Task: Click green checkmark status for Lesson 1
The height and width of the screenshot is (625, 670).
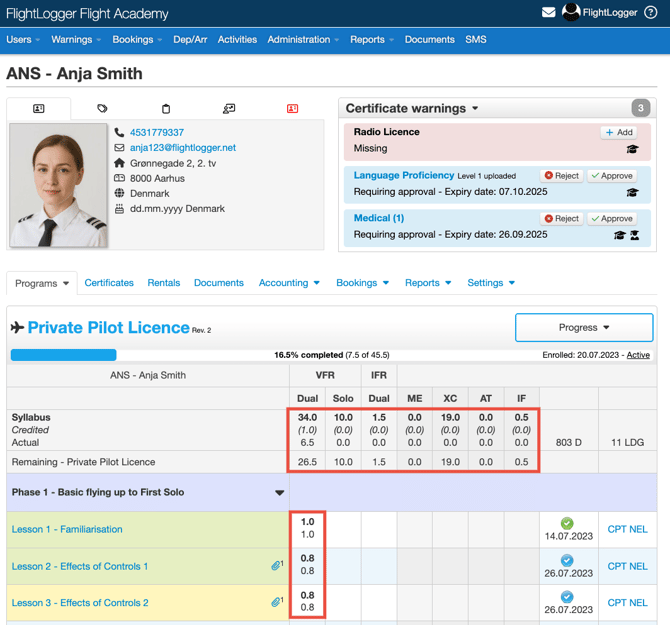Action: tap(567, 523)
